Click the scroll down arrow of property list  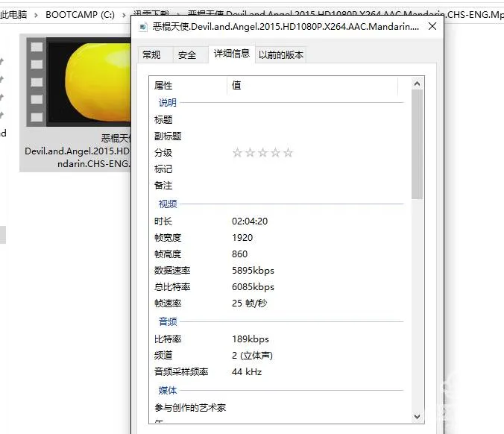(x=418, y=417)
